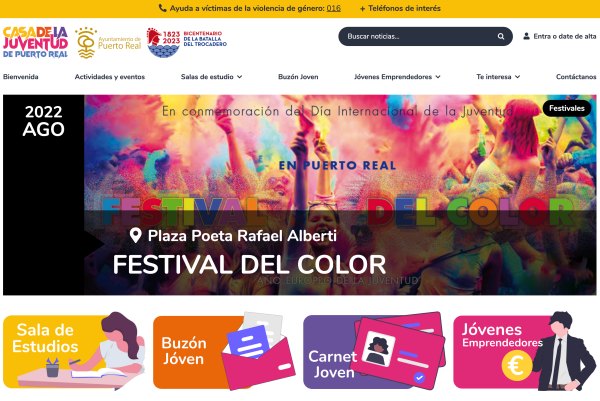Click the 016 helpline link
The width and height of the screenshot is (600, 401).
pos(334,8)
